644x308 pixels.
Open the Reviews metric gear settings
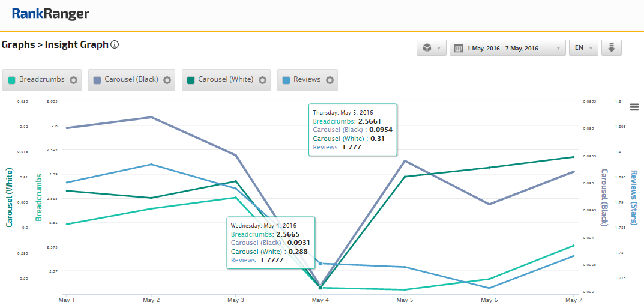click(x=330, y=80)
